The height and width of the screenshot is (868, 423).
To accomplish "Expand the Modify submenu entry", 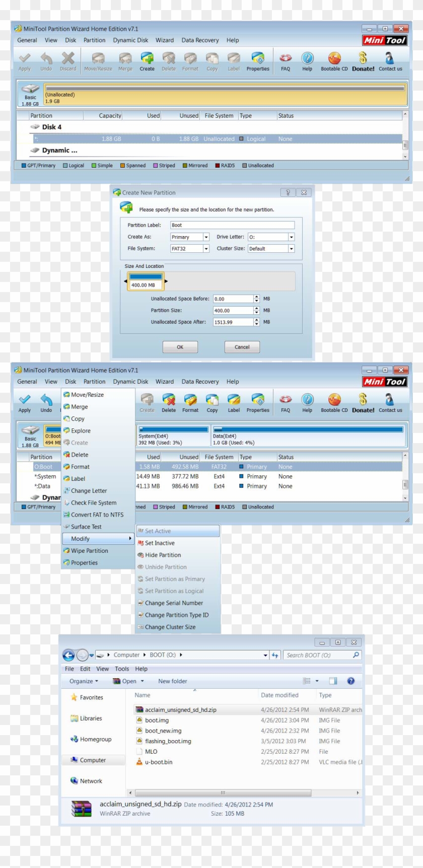I will [x=98, y=539].
